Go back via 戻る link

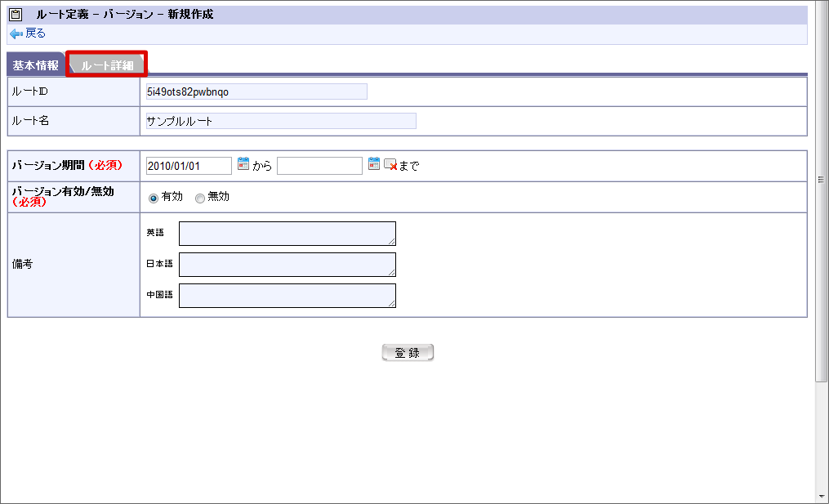click(x=35, y=33)
